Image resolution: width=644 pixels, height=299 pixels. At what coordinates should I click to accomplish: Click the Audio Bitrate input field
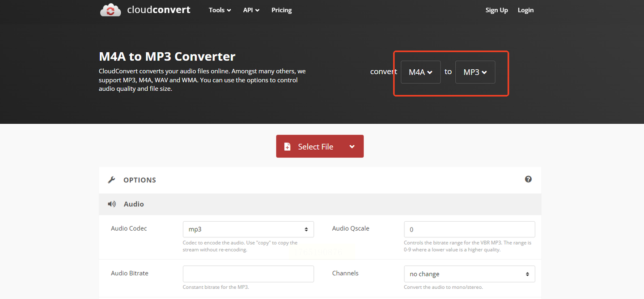tap(248, 274)
